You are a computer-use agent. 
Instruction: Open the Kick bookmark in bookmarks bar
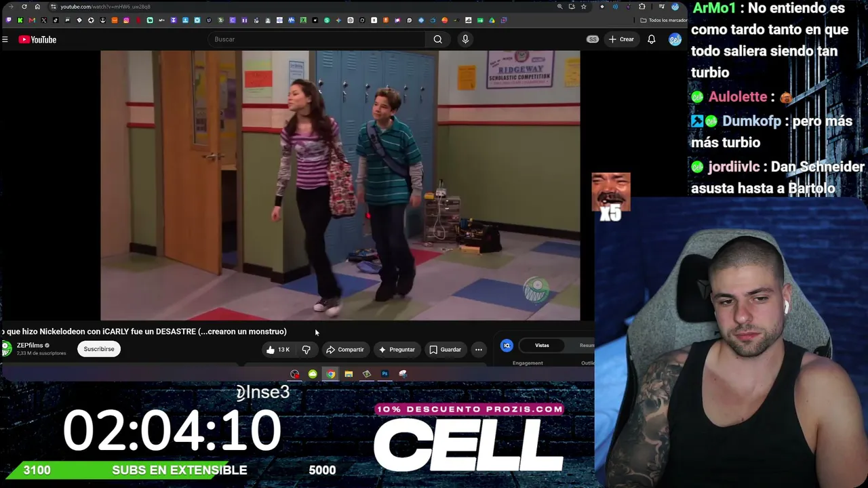coord(20,20)
